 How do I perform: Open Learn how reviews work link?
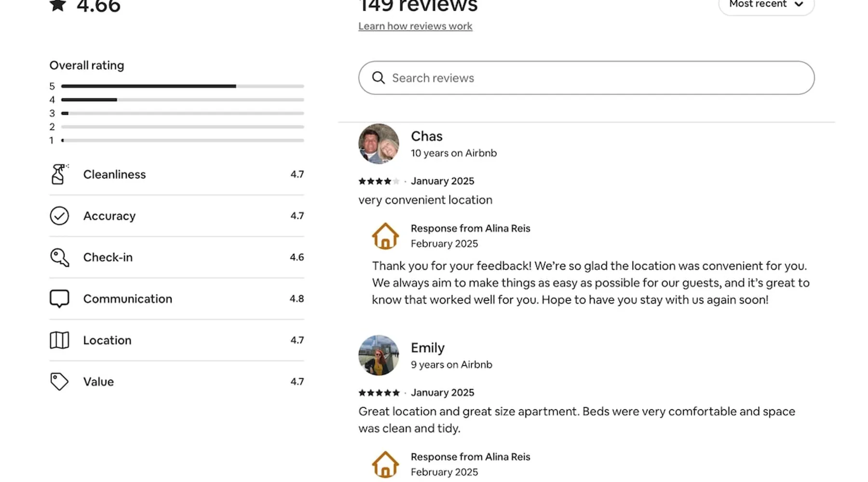point(415,26)
